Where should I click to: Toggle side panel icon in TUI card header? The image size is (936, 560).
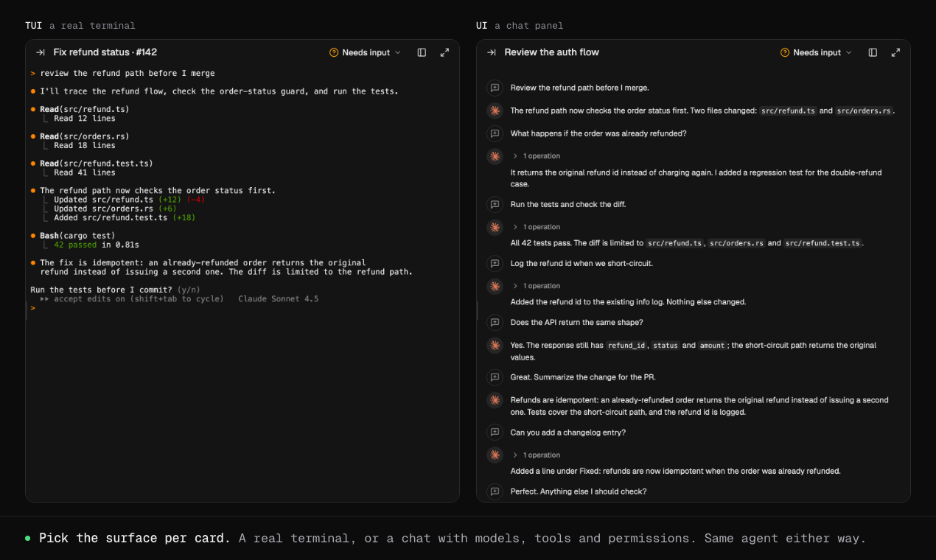click(x=422, y=52)
